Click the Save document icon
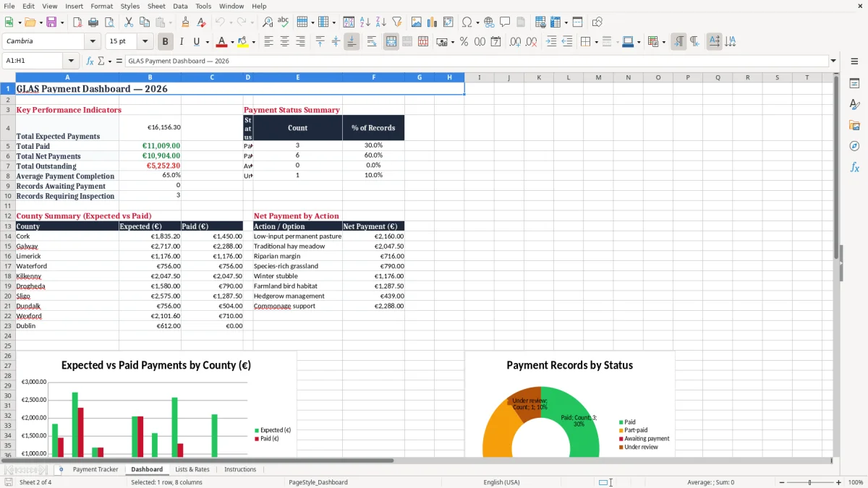The width and height of the screenshot is (868, 488). pyautogui.click(x=52, y=22)
